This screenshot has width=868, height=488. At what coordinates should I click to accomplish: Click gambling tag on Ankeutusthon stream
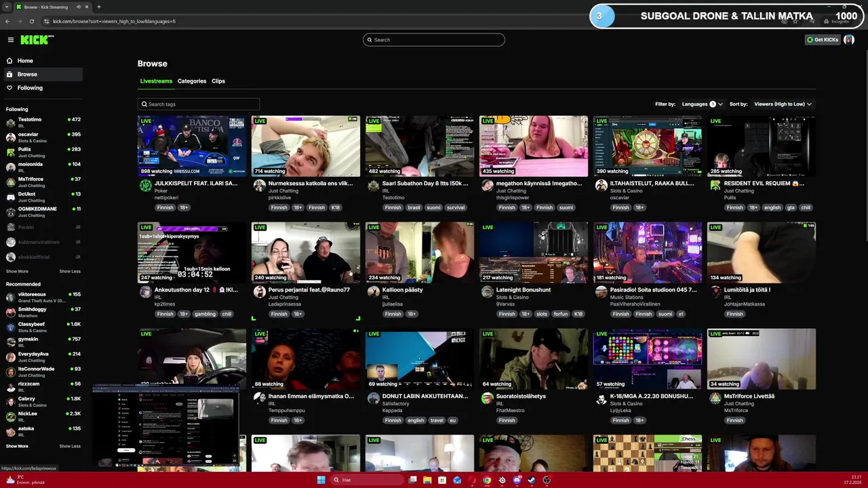pyautogui.click(x=205, y=314)
